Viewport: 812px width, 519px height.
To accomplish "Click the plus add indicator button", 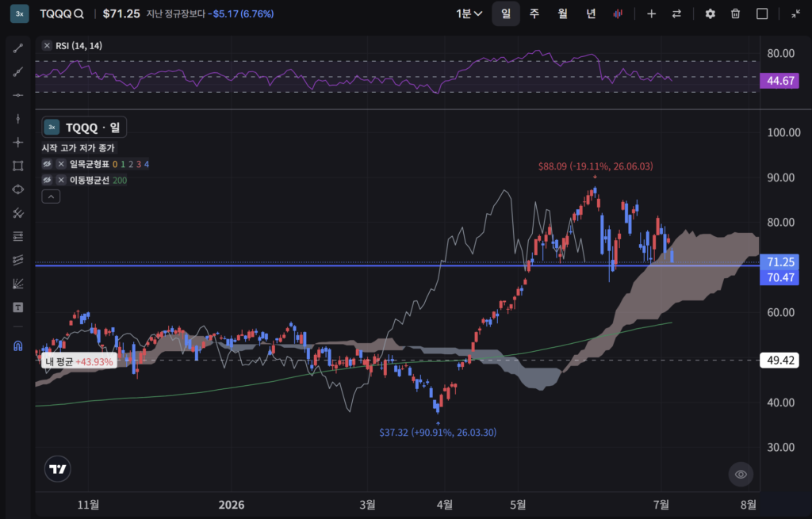I will point(652,14).
